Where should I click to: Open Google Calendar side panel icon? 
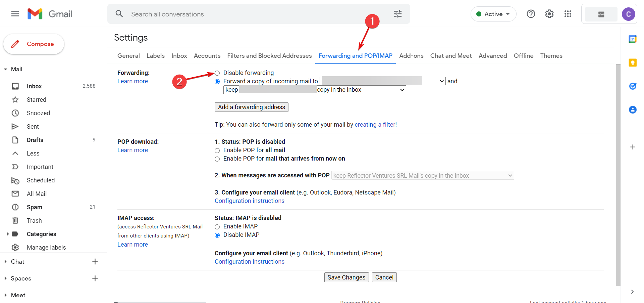point(633,39)
